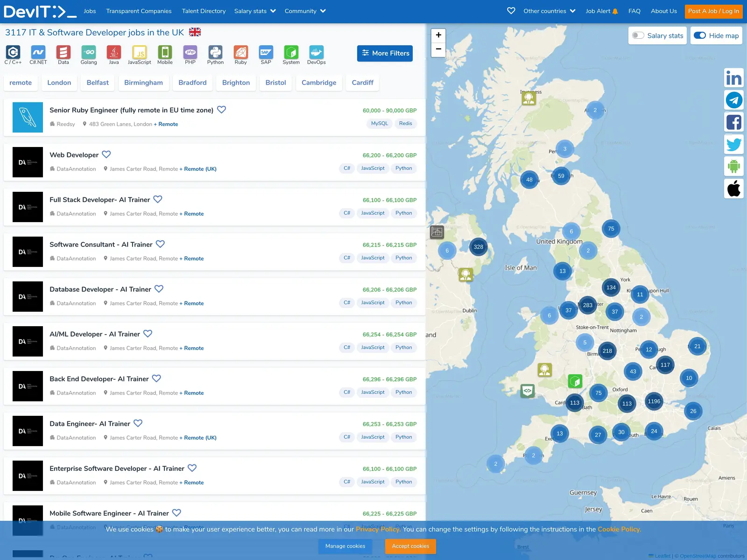
Task: Click the 283 job cluster on map
Action: [588, 305]
